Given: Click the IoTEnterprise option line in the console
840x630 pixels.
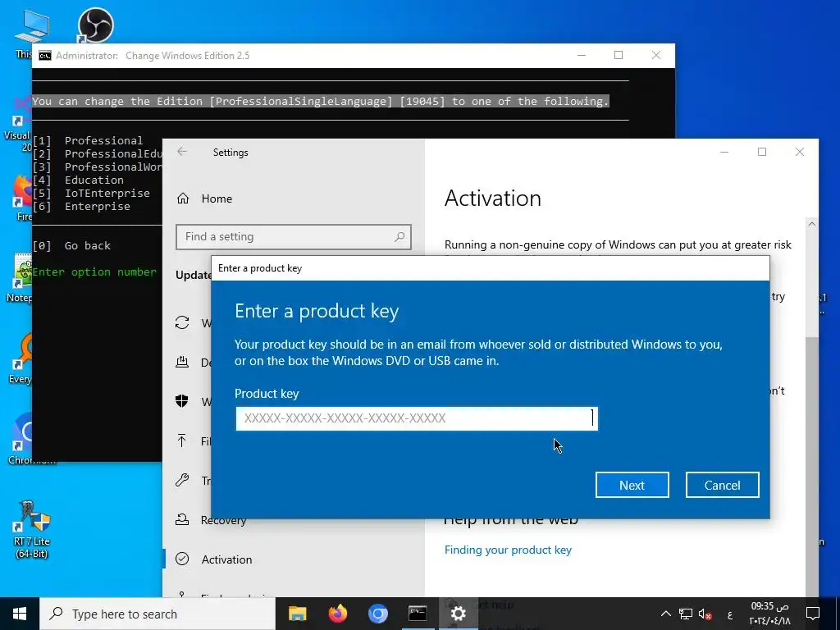Looking at the screenshot, I should point(91,194).
